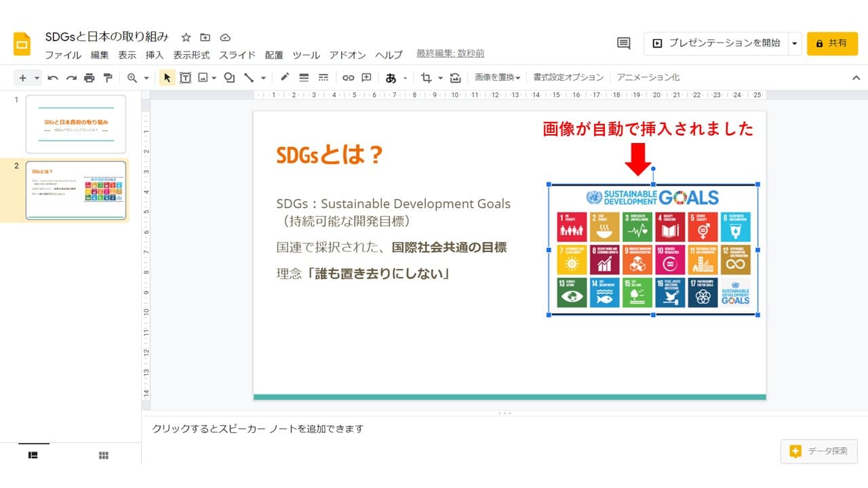Open dropdown arrow beside プレゼンテーションを開始

pyautogui.click(x=795, y=43)
